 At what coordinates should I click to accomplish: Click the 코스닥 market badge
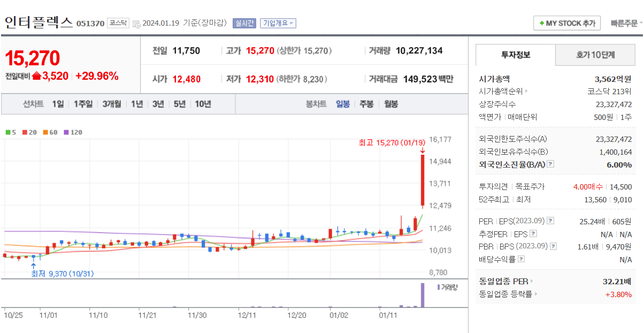click(x=118, y=23)
